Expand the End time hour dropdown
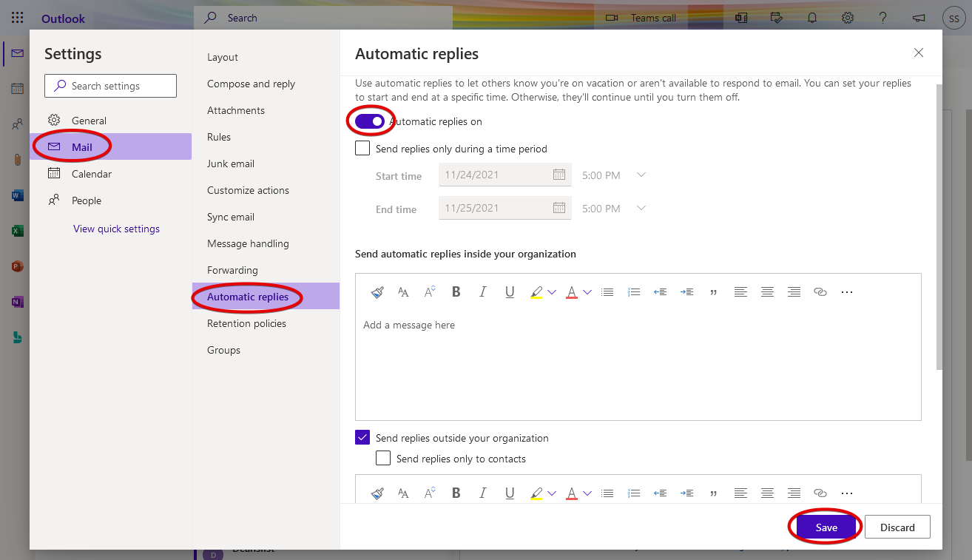 (x=641, y=209)
